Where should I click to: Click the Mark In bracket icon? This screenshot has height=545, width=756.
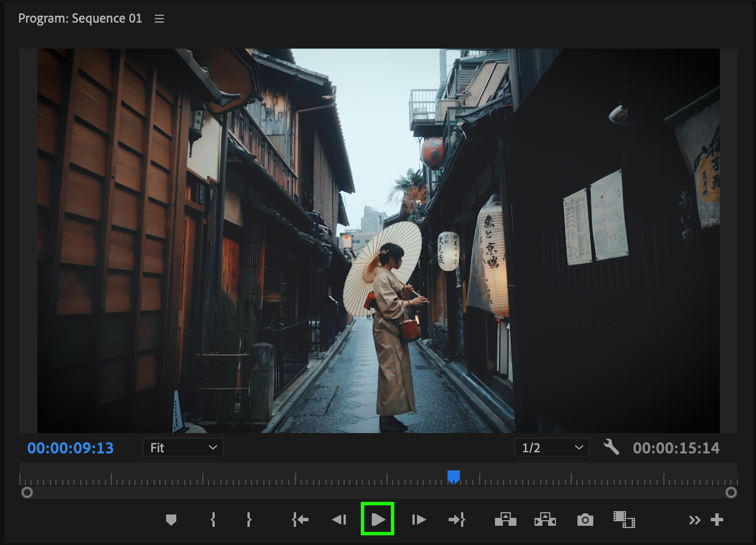coord(213,520)
